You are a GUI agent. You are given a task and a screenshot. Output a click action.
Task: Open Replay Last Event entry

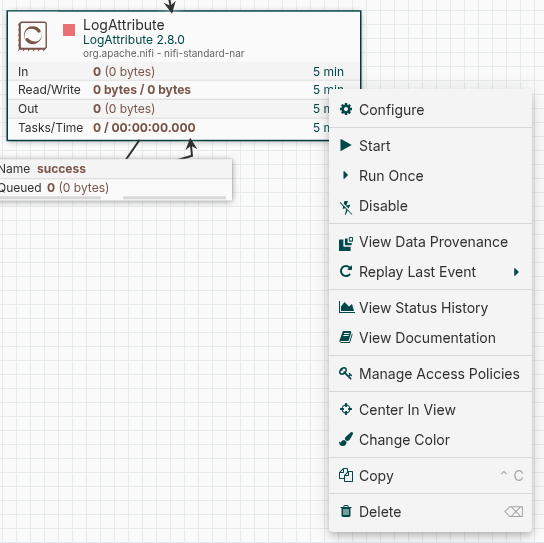point(430,272)
